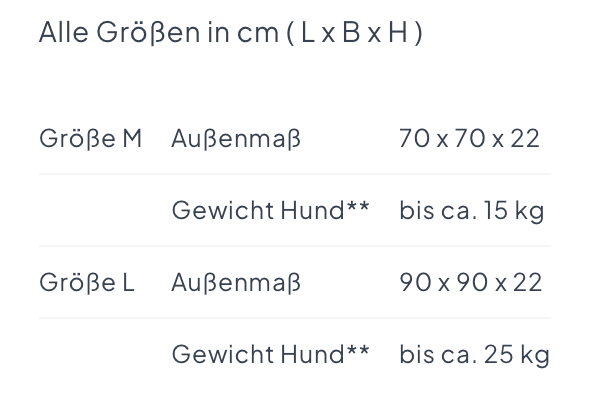608x406 pixels.
Task: Click "Gewicht Hund" label under Größe M
Action: tap(258, 211)
